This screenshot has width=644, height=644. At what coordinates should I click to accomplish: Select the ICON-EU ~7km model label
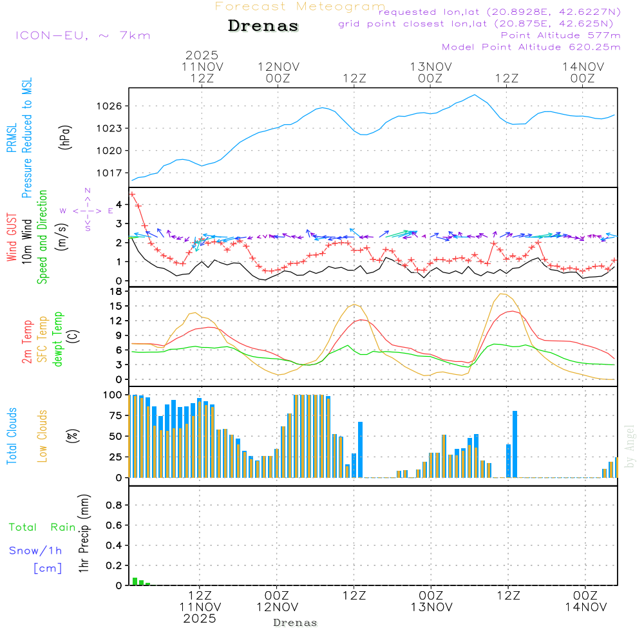(82, 35)
